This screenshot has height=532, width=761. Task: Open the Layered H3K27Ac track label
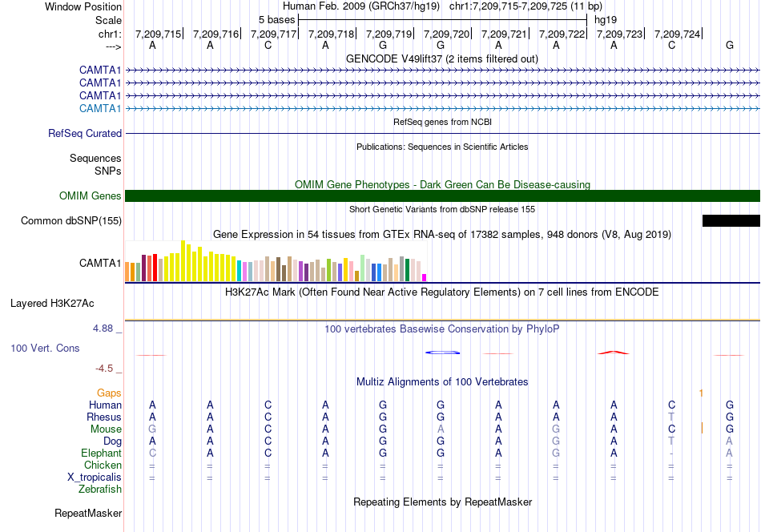(52, 304)
